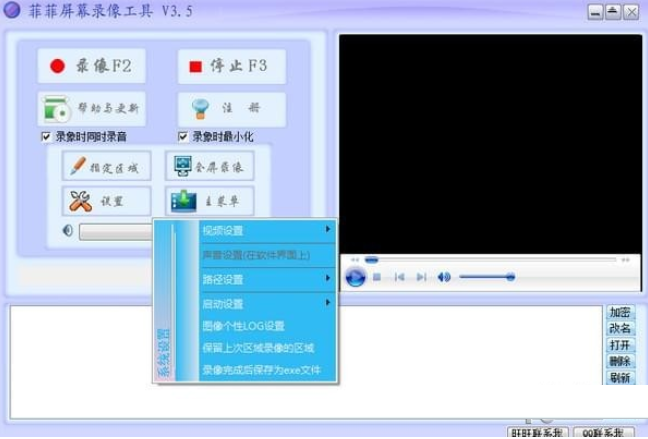Image resolution: width=648 pixels, height=439 pixels.
Task: Expand the 路径设置 submenu arrow
Action: click(x=328, y=278)
